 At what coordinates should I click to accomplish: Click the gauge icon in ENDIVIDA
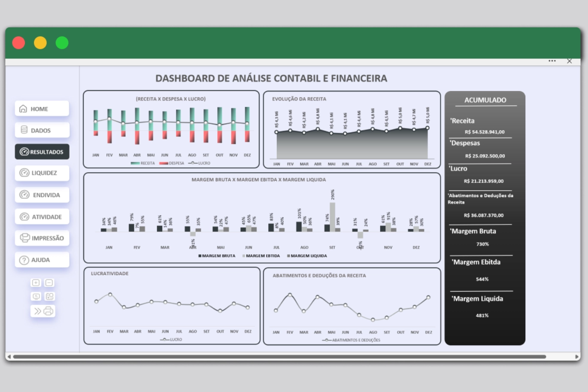click(x=24, y=195)
